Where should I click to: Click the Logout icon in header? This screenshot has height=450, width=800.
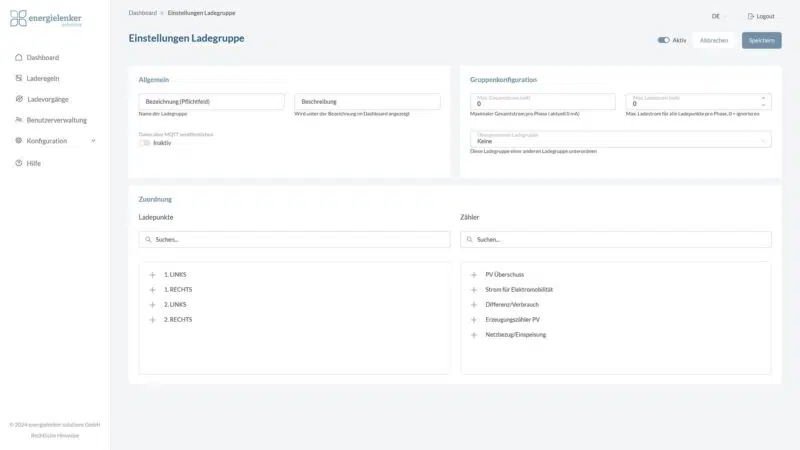(751, 16)
